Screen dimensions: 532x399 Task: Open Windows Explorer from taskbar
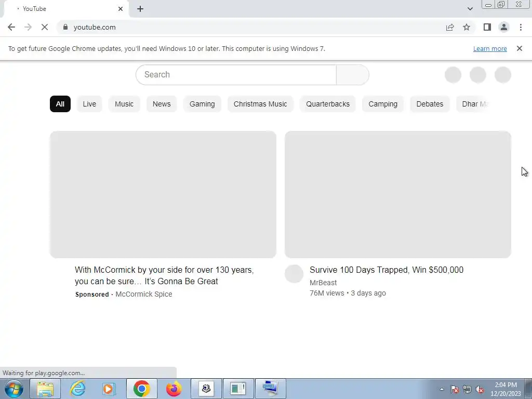point(45,389)
